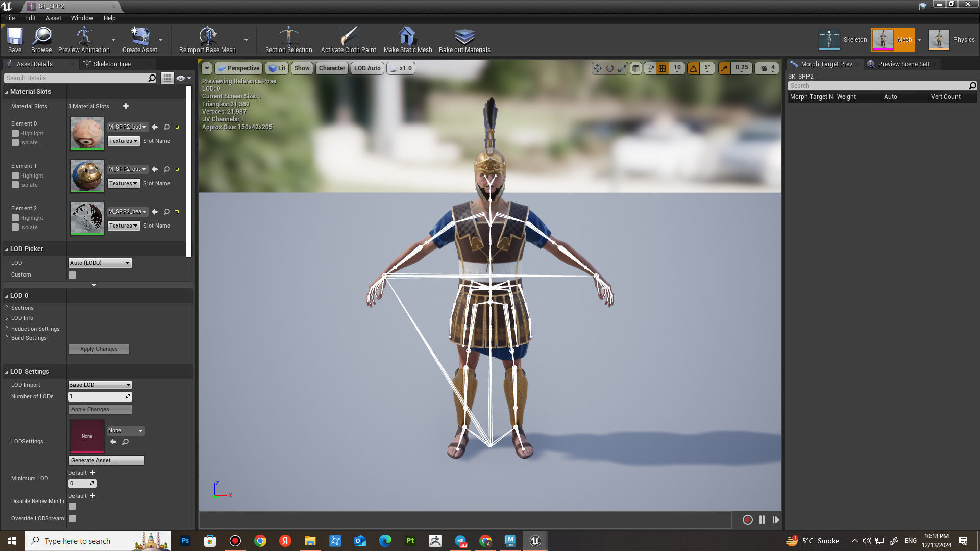980x551 pixels.
Task: Focus the Search Details field
Action: click(x=80, y=78)
